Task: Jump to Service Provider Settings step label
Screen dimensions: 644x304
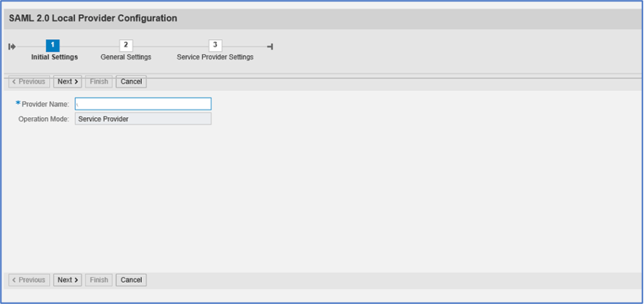Action: tap(215, 58)
